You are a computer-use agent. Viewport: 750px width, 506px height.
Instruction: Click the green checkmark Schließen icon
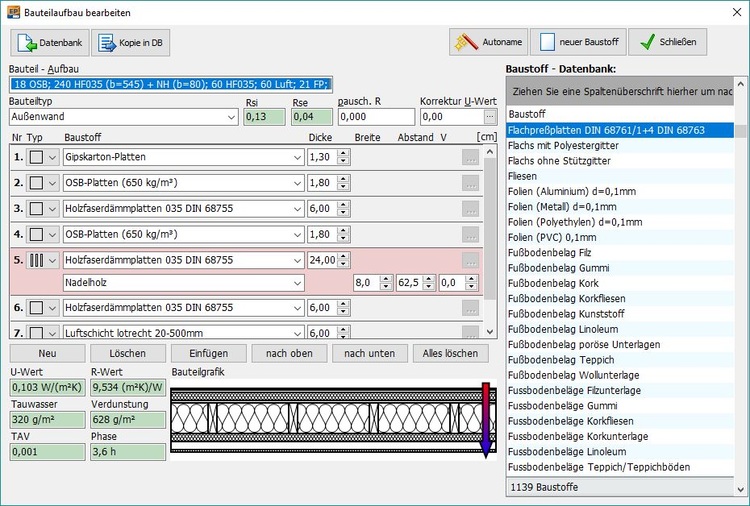[647, 43]
